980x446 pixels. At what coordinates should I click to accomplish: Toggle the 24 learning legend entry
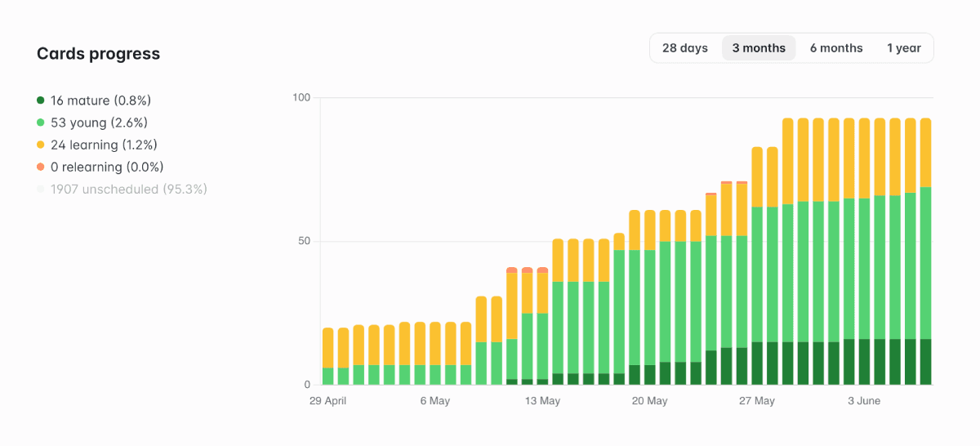97,145
